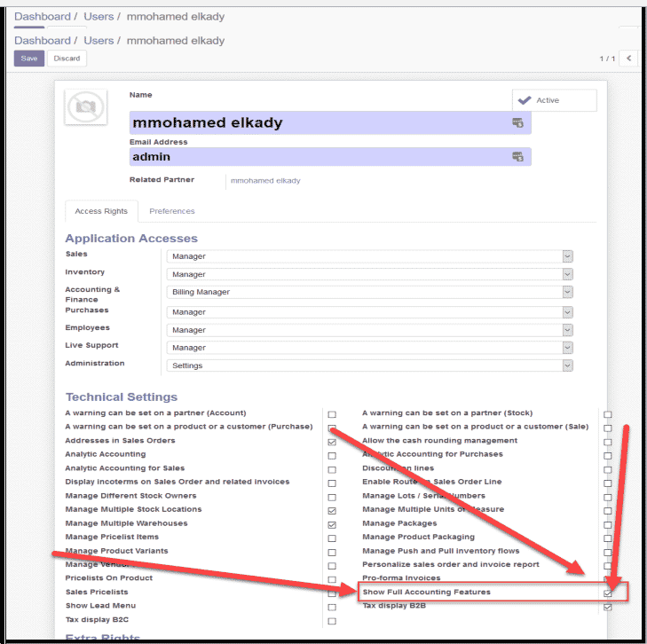Toggle A warning on a partner (Stock) checkbox
The image size is (647, 644).
click(607, 414)
